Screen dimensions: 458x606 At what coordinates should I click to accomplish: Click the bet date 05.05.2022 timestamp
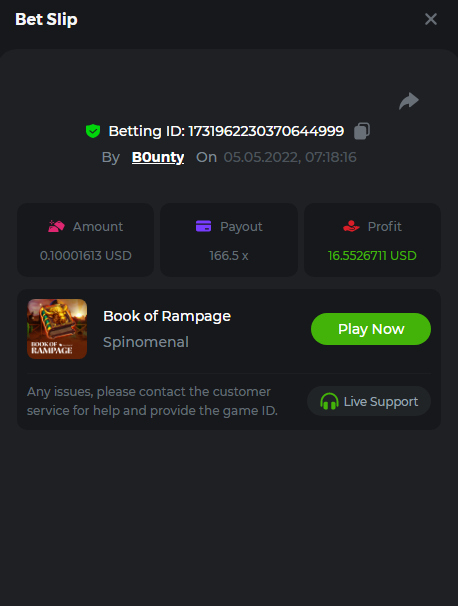click(x=290, y=157)
